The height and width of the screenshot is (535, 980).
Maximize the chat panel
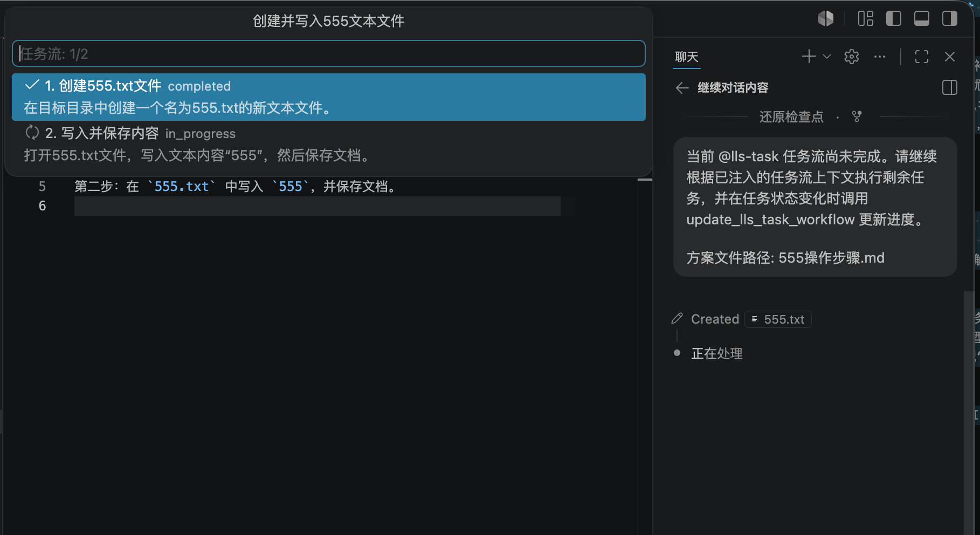[922, 56]
